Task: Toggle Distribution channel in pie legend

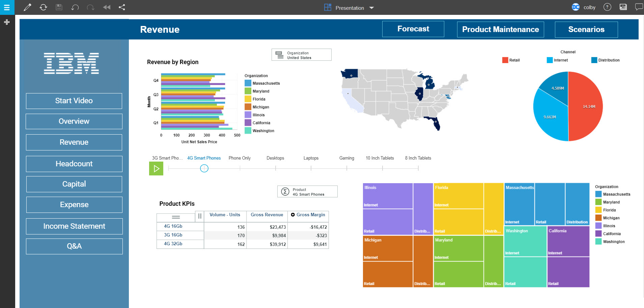Action: (x=605, y=60)
